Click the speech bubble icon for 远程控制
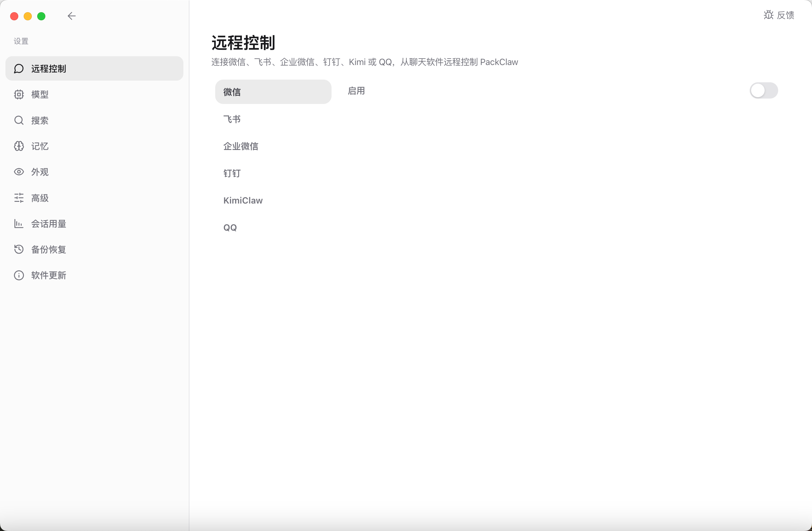This screenshot has height=531, width=812. [x=19, y=69]
